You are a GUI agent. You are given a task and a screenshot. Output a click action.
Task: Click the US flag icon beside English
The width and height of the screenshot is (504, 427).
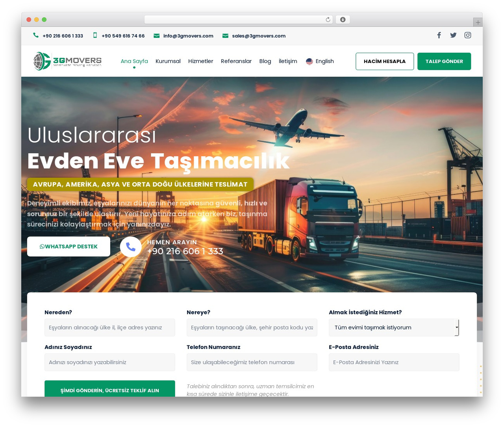pyautogui.click(x=309, y=61)
